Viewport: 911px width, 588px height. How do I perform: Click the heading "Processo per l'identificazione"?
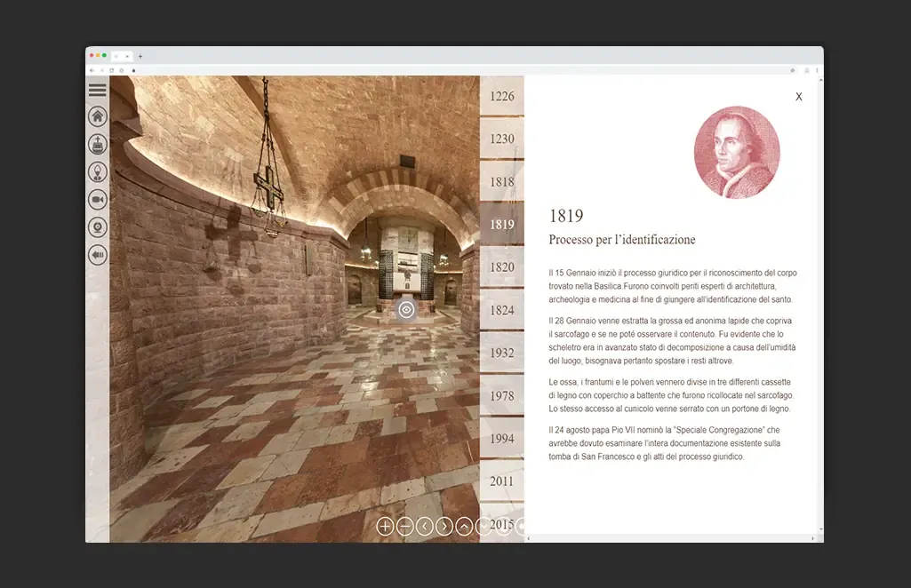(621, 240)
